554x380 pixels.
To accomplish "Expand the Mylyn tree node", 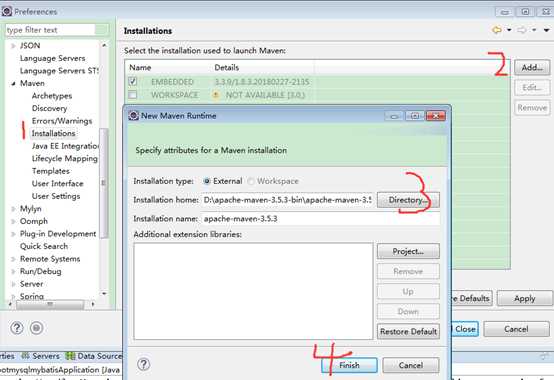I will tap(13, 209).
